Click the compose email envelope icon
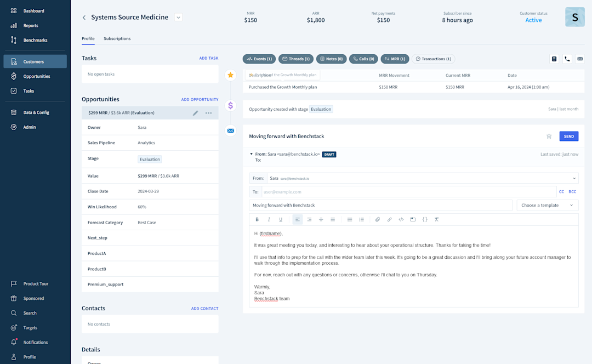This screenshot has width=592, height=364. click(580, 59)
